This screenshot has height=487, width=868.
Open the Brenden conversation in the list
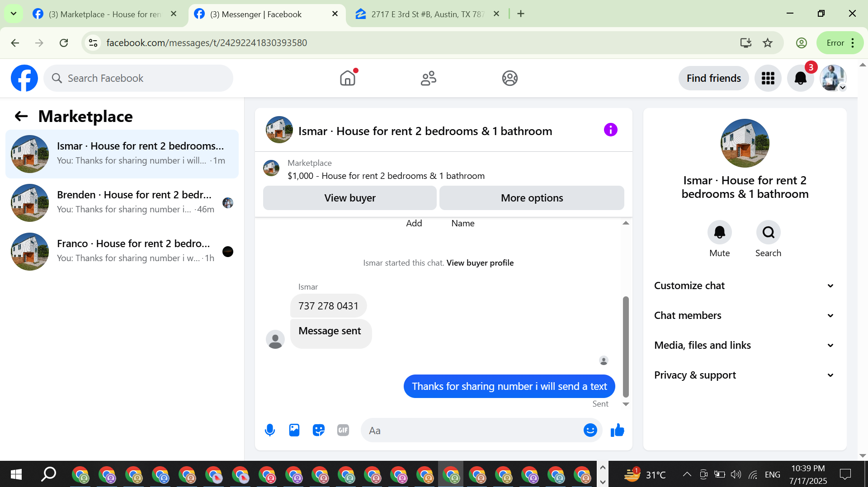tap(122, 203)
